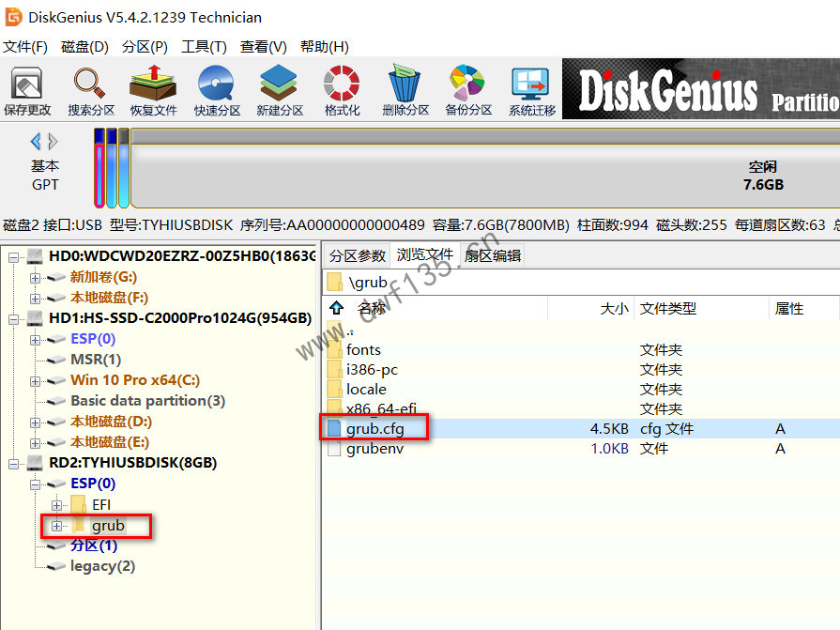The width and height of the screenshot is (840, 630).
Task: Open the 搜索分区 partition search tool
Action: click(90, 91)
